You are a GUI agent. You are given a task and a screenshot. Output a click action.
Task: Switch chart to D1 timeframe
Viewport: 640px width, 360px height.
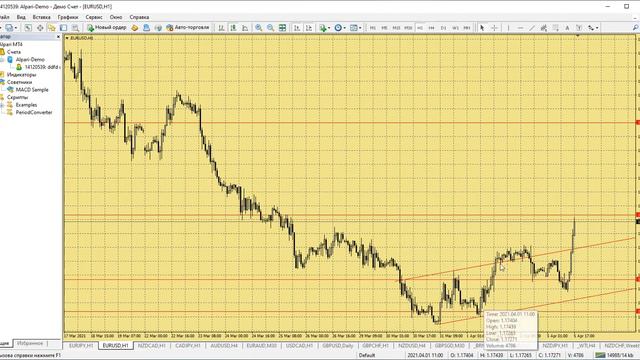click(443, 28)
